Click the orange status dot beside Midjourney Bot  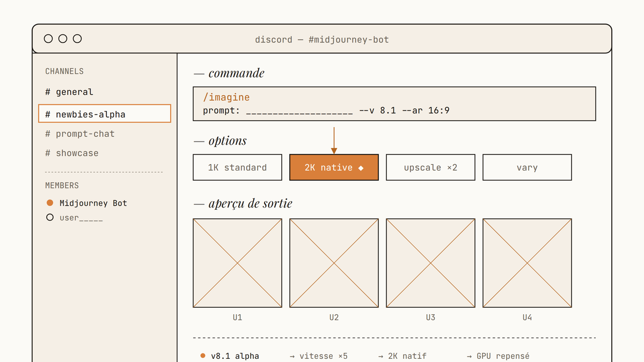coord(50,203)
